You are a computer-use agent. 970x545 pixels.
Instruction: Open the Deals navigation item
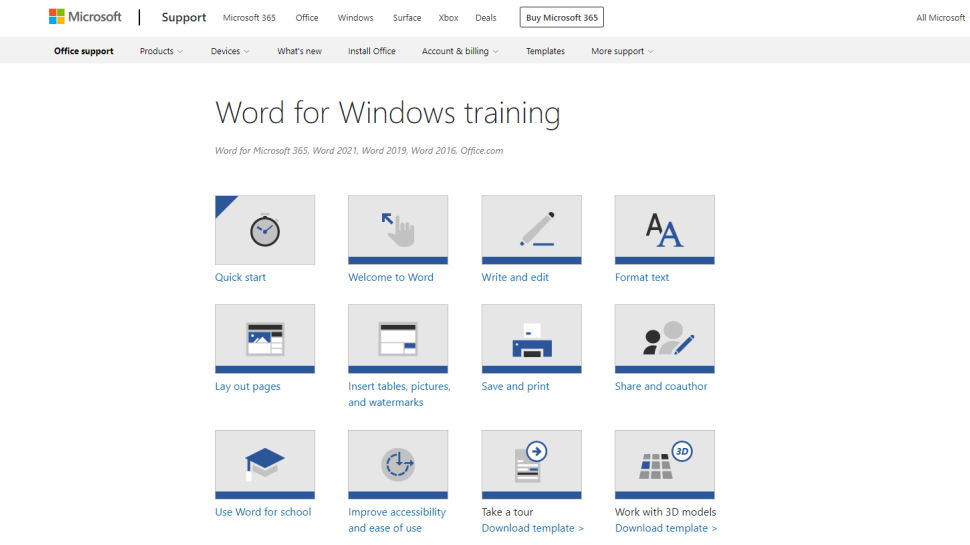(486, 18)
